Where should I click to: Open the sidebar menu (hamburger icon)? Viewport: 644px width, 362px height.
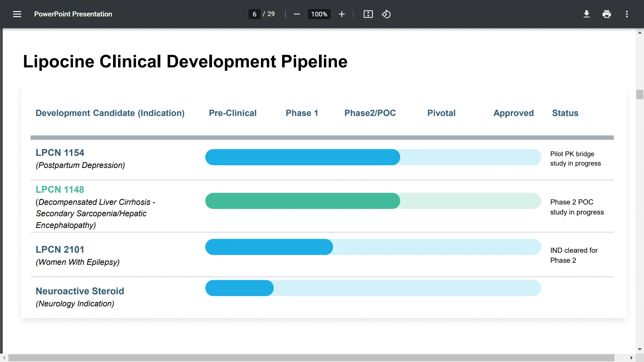(17, 14)
